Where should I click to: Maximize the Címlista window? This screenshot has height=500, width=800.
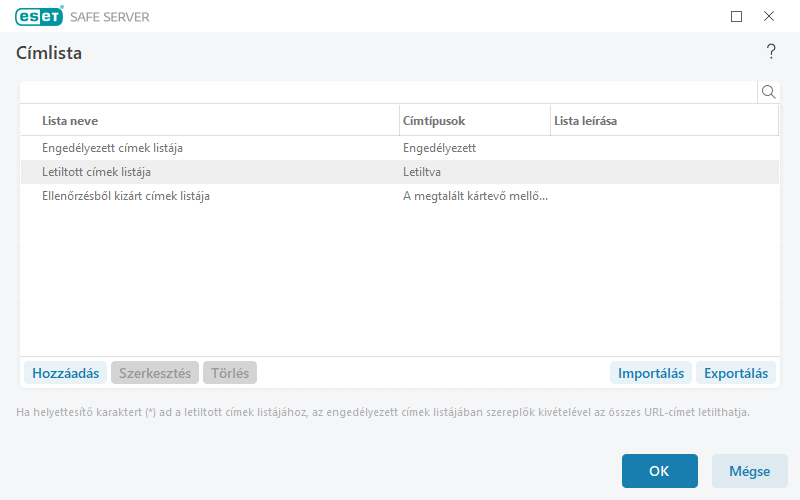pyautogui.click(x=737, y=16)
